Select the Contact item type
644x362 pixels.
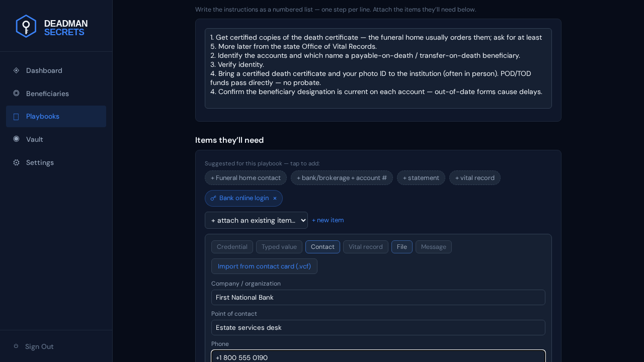coord(323,247)
